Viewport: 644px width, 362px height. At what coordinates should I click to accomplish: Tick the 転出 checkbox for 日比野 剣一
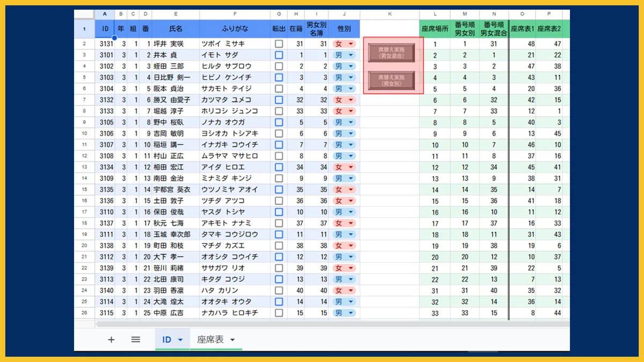point(279,78)
